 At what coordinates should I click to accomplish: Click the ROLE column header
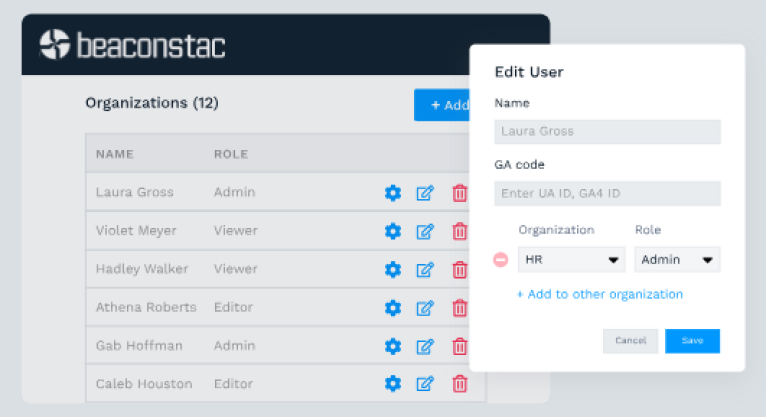coord(231,154)
